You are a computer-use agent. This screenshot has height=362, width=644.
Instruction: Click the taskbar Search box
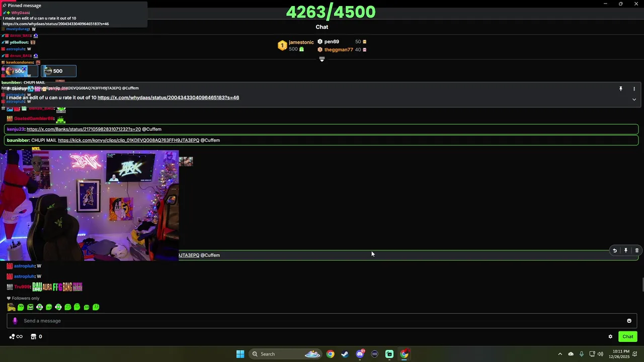pyautogui.click(x=285, y=354)
